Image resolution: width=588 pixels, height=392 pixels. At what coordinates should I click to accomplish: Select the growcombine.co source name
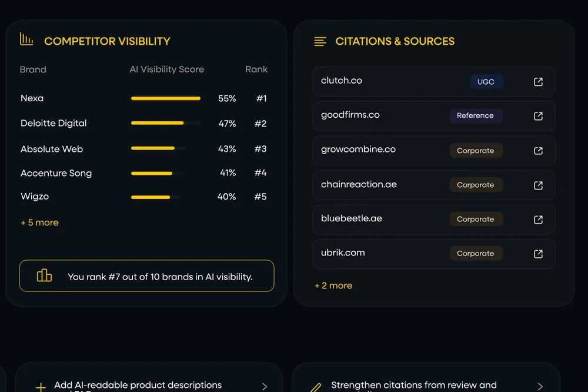[x=358, y=150]
